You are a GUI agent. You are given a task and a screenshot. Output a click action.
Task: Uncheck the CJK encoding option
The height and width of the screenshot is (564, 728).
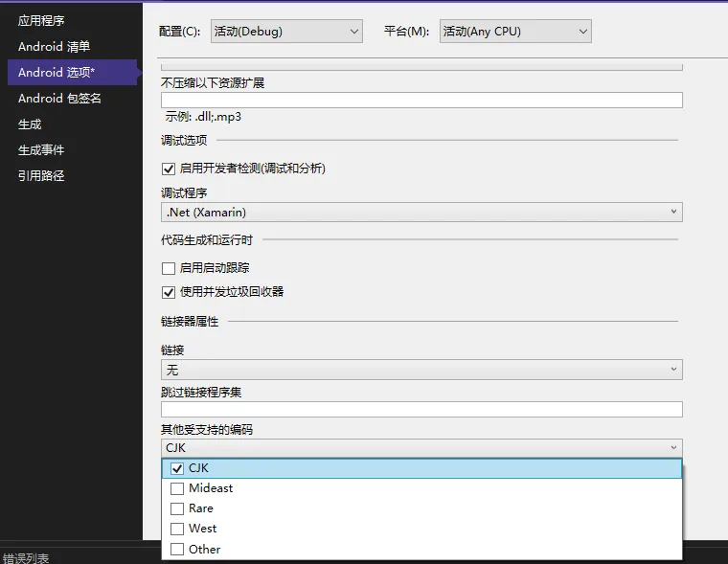tap(177, 468)
